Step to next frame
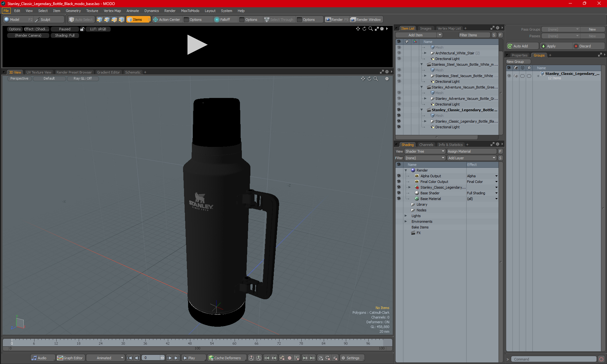This screenshot has height=364, width=607. (x=169, y=358)
